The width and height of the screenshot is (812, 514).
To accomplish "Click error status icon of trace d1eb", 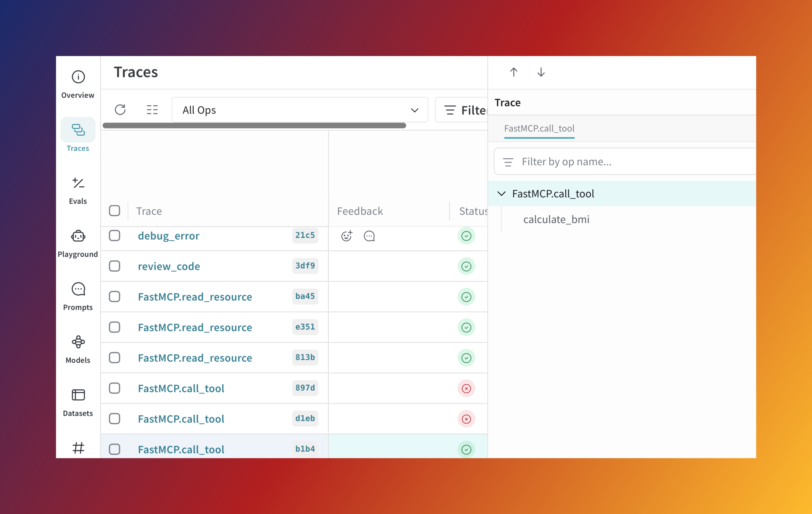I will tap(466, 419).
